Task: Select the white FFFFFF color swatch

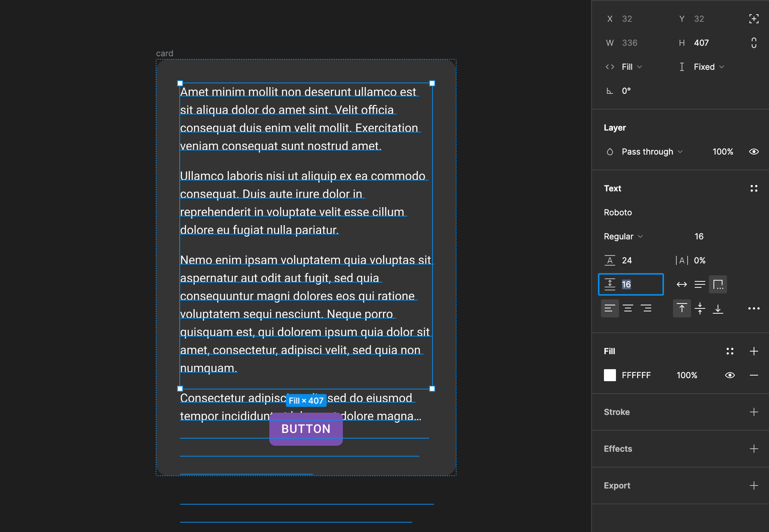Action: pyautogui.click(x=610, y=375)
